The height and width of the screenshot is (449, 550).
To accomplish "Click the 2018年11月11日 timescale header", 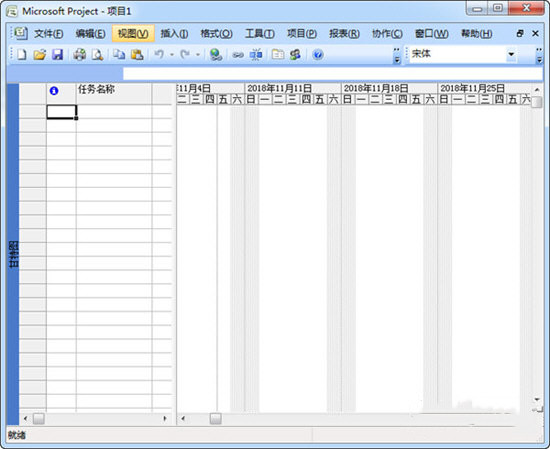I will coord(293,88).
